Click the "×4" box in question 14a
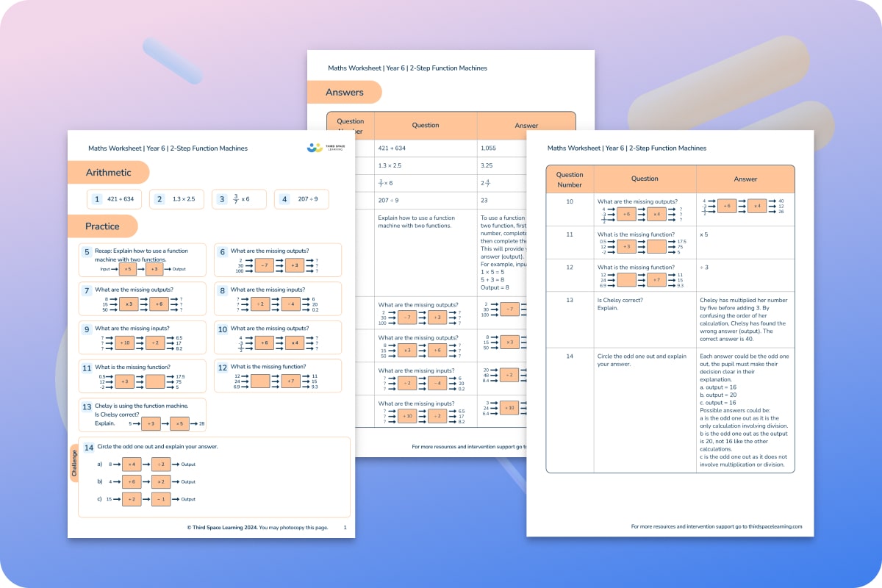Image resolution: width=882 pixels, height=588 pixels. tap(132, 465)
